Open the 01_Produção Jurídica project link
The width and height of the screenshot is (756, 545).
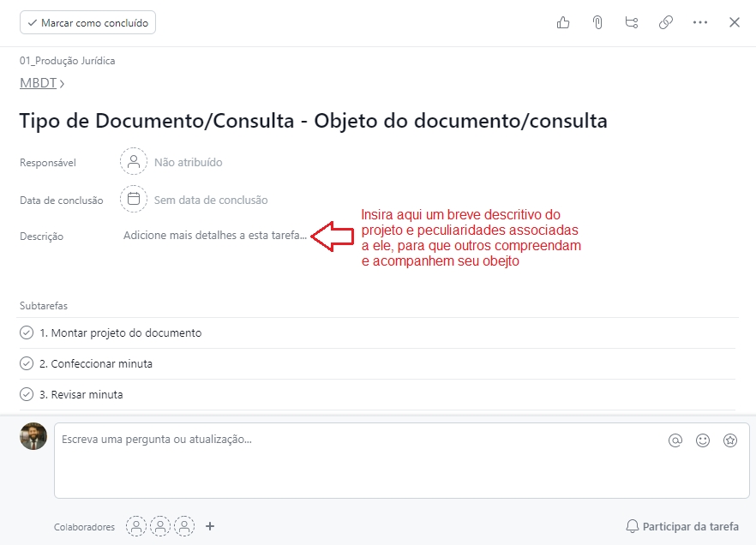pyautogui.click(x=68, y=61)
